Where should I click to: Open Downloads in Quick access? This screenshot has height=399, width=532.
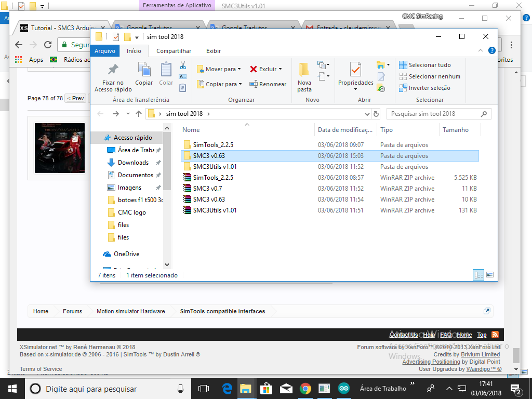coord(133,163)
